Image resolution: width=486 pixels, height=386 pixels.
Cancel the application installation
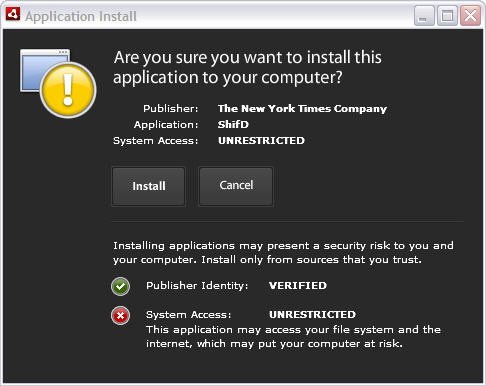click(236, 186)
